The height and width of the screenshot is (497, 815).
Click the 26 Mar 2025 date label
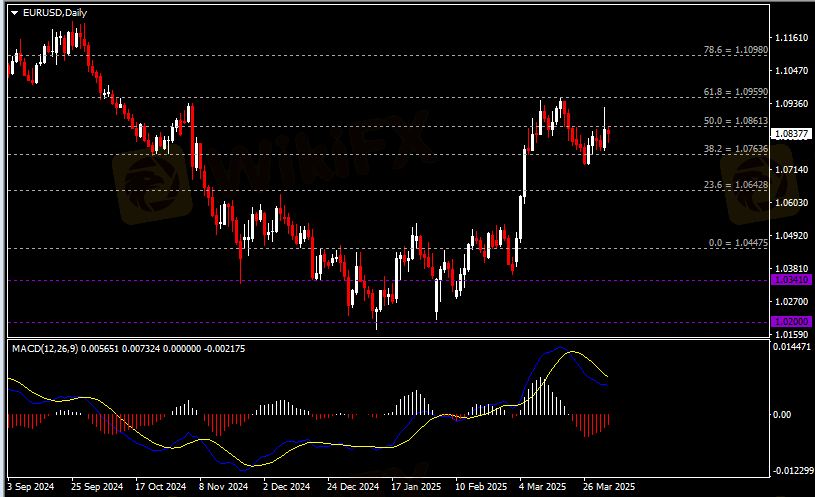(x=609, y=487)
